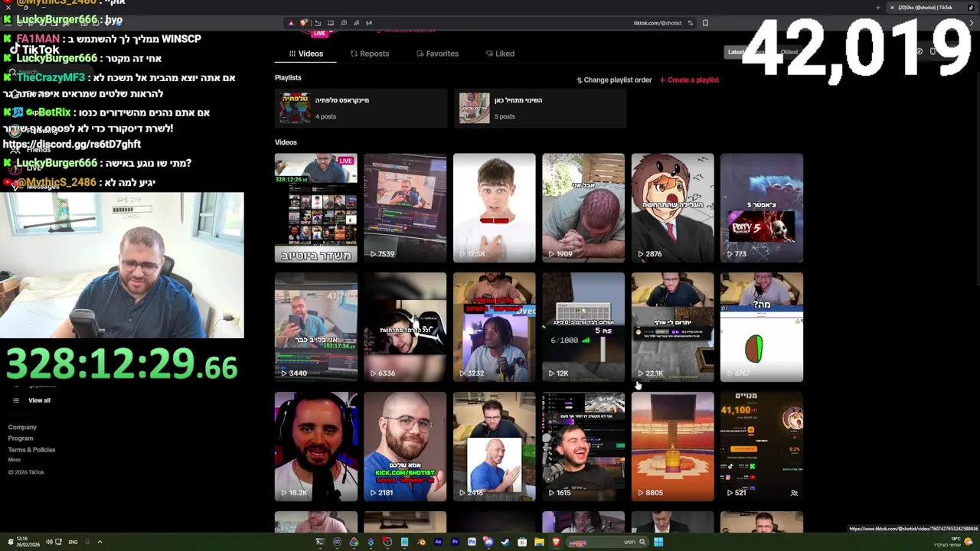Viewport: 980px width, 551px height.
Task: Expand the hidden system tray icons chevron
Action: click(100, 542)
